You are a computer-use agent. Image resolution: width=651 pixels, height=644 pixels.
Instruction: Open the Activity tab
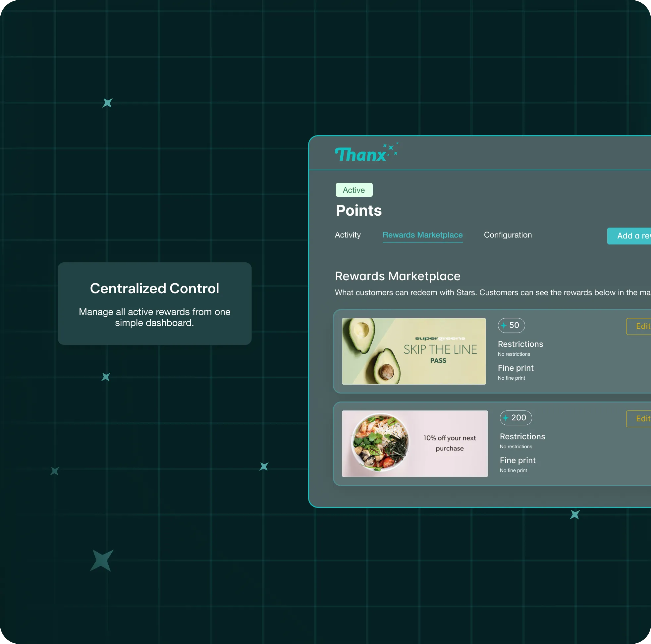pyautogui.click(x=348, y=235)
